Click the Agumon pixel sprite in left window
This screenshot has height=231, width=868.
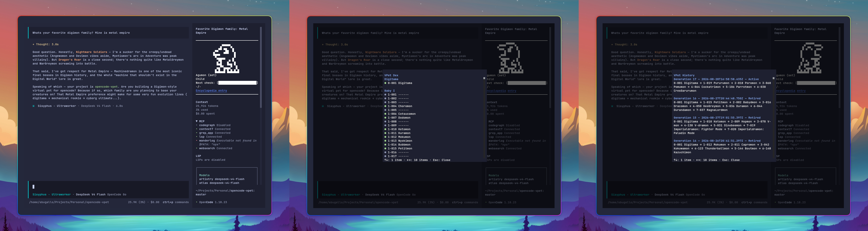226,59
